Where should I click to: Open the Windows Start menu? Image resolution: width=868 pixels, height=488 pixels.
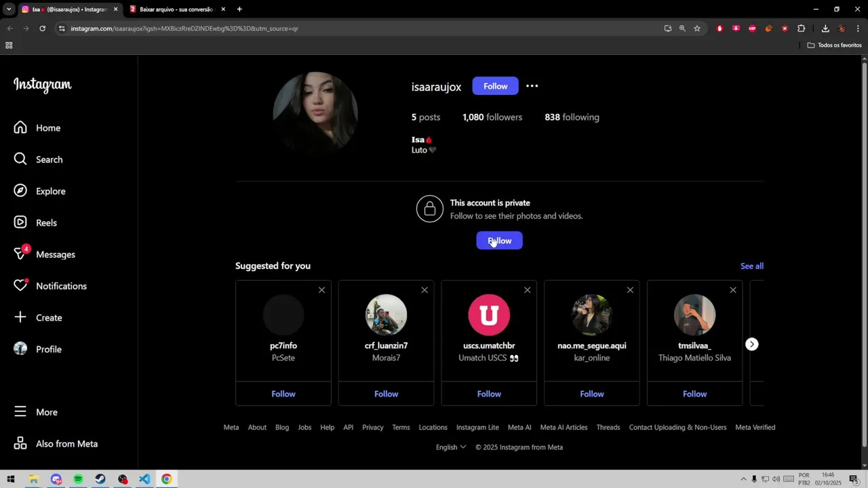[x=11, y=479]
